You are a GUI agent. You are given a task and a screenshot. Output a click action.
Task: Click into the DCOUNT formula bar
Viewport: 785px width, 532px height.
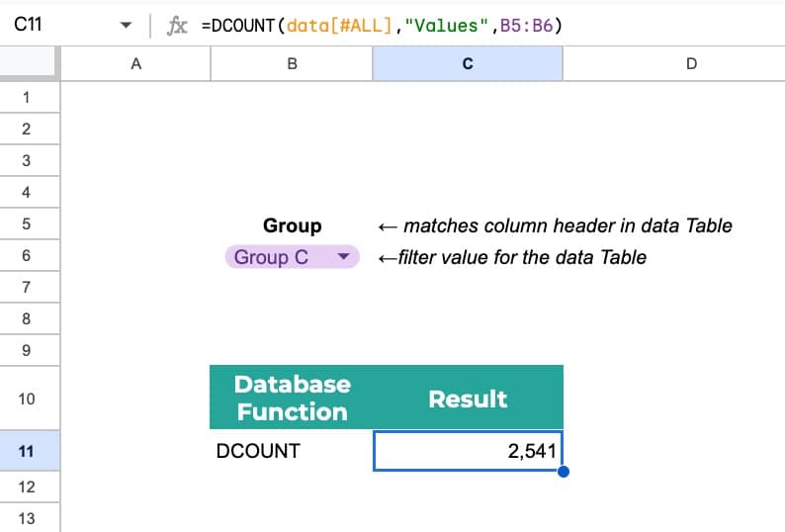click(x=445, y=27)
